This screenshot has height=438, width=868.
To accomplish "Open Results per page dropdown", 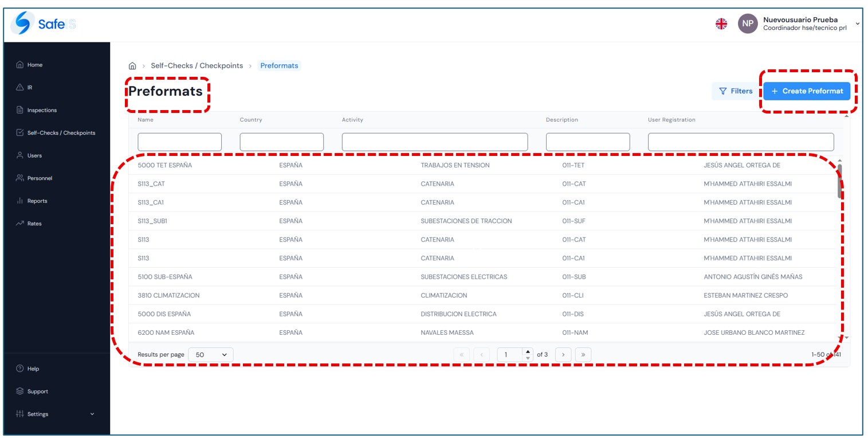I will (210, 355).
